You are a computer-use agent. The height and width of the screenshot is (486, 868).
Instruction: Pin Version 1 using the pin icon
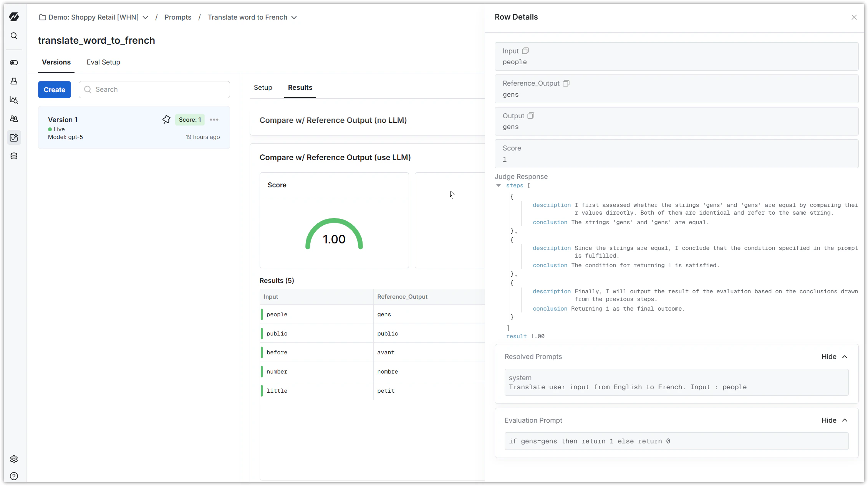[166, 119]
